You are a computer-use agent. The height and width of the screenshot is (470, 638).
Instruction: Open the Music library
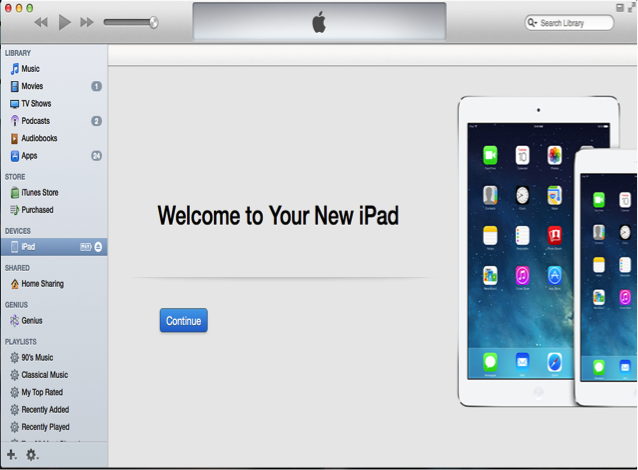pos(30,69)
